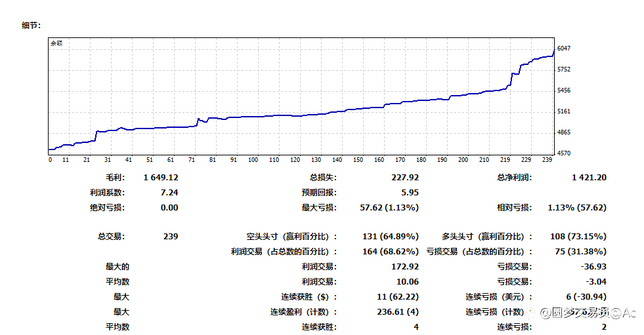Click the 余额 chart label
The width and height of the screenshot is (644, 335).
(x=56, y=43)
